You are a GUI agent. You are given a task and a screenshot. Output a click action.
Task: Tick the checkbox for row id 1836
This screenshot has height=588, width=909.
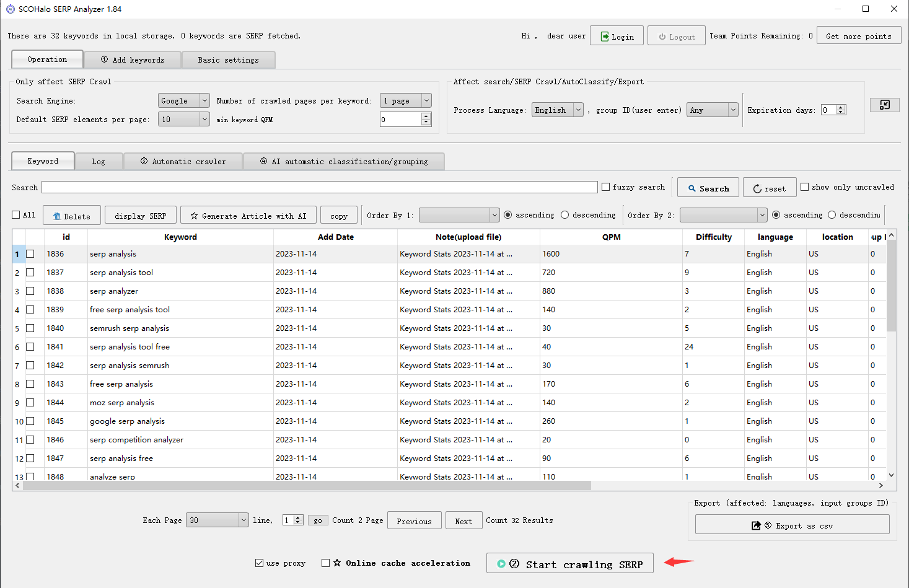pos(30,253)
